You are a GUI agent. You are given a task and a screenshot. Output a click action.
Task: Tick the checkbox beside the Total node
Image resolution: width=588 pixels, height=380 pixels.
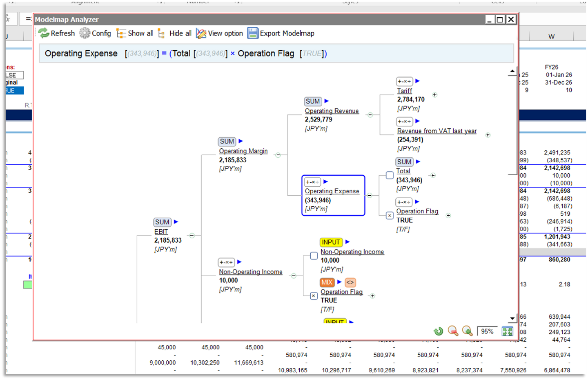(x=390, y=175)
